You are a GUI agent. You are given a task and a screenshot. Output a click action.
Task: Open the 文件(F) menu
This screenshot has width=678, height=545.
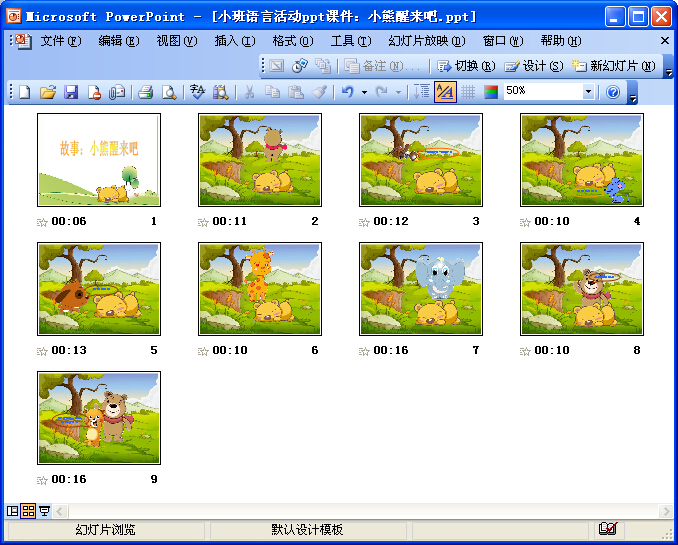[61, 41]
